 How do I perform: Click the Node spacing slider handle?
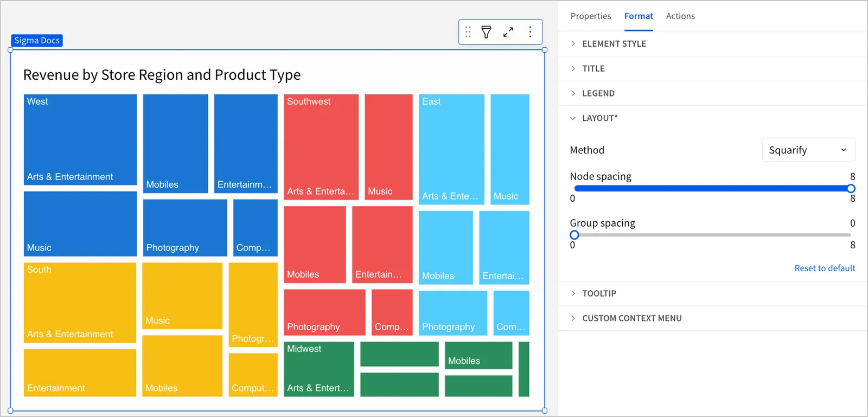coord(851,188)
